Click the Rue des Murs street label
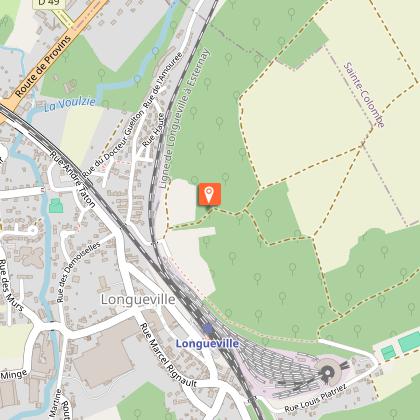 pyautogui.click(x=11, y=285)
